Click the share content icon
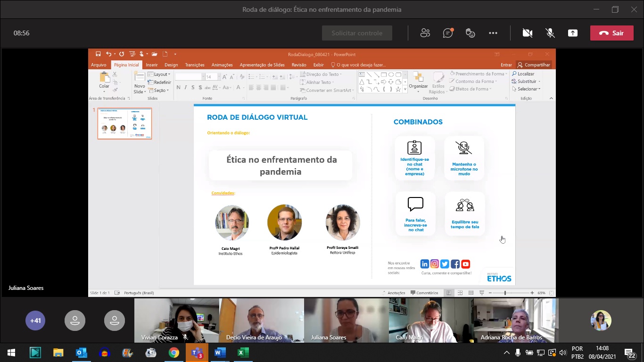 572,33
